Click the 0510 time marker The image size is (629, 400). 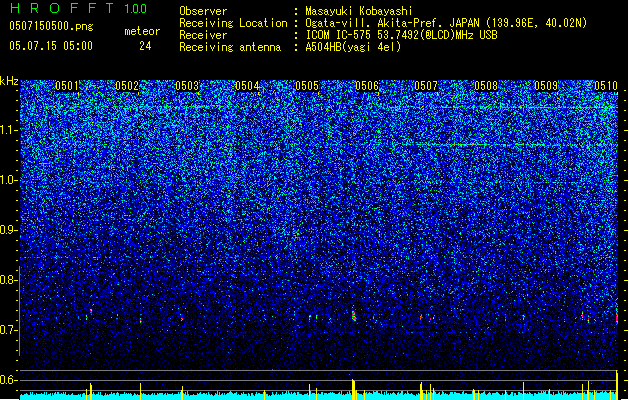pyautogui.click(x=606, y=86)
